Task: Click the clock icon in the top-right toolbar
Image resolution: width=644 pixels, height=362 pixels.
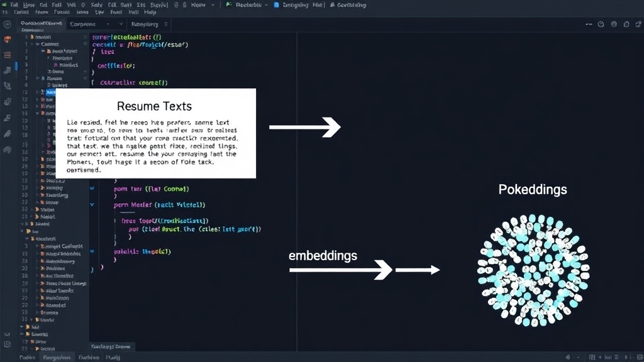Action: coord(601,25)
